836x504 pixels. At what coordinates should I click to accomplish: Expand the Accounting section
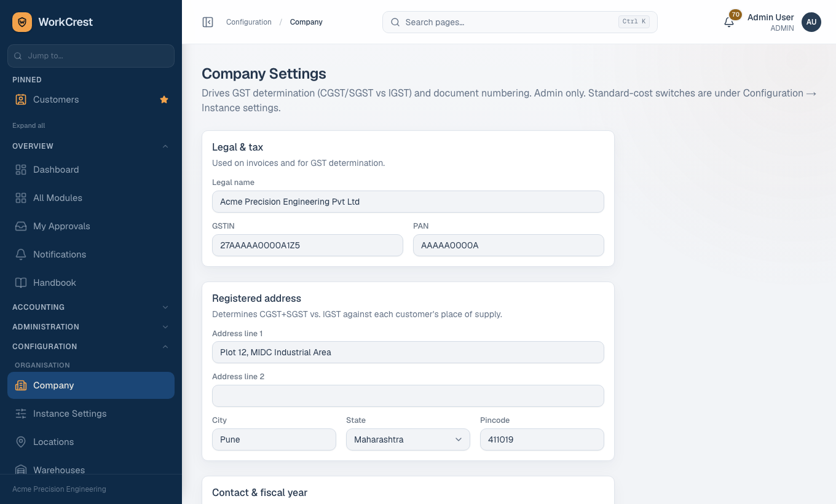coord(91,307)
